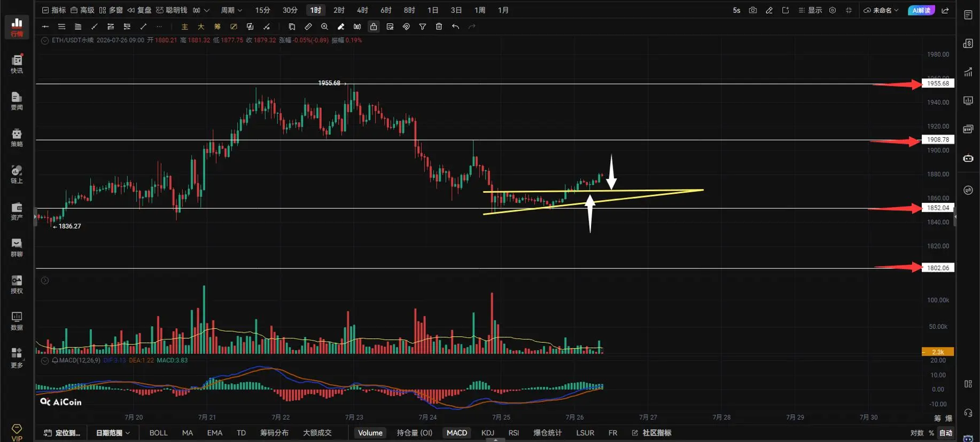The height and width of the screenshot is (442, 980).
Task: Toggle the MACD sub-indicator
Action: (x=457, y=433)
